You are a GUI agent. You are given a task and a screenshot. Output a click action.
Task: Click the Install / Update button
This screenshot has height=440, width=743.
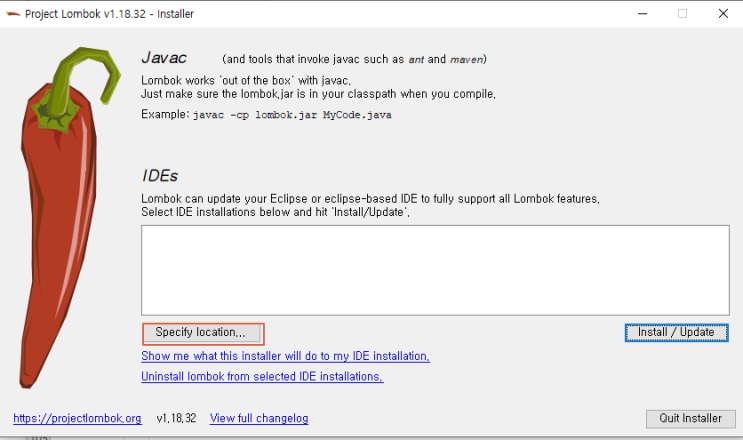coord(676,332)
